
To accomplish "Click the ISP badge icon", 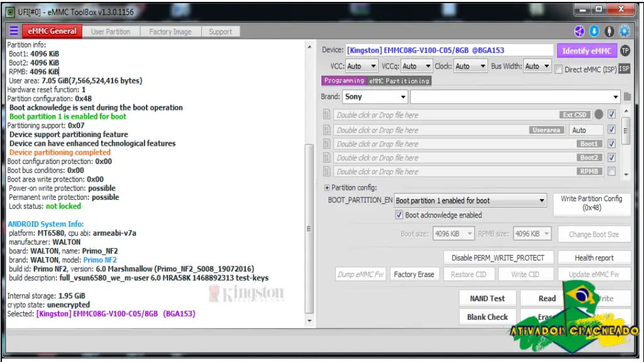I will coord(624,69).
